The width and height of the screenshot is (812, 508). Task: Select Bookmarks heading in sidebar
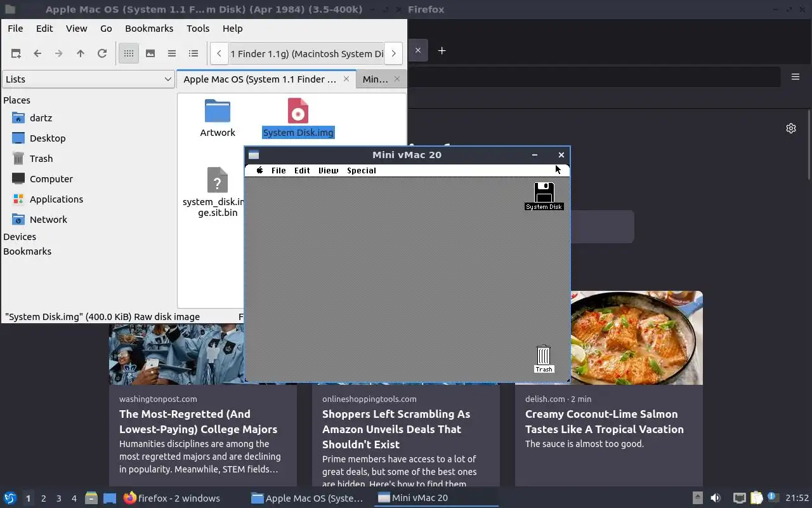[27, 251]
